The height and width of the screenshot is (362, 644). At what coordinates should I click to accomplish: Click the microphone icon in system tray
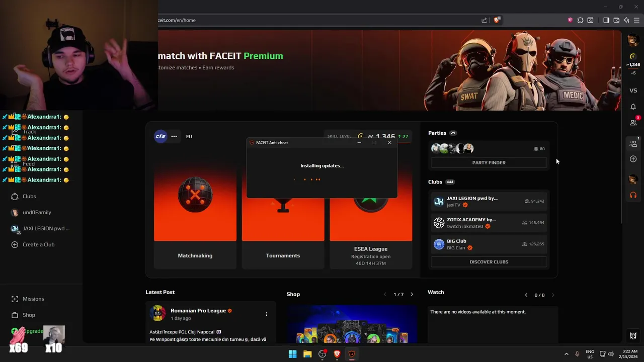point(577,354)
